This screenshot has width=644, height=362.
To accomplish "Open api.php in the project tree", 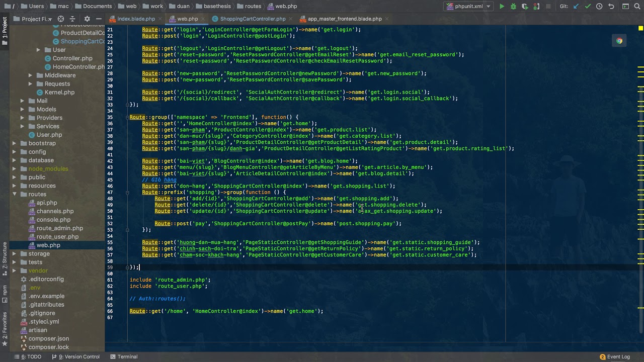I will [47, 203].
